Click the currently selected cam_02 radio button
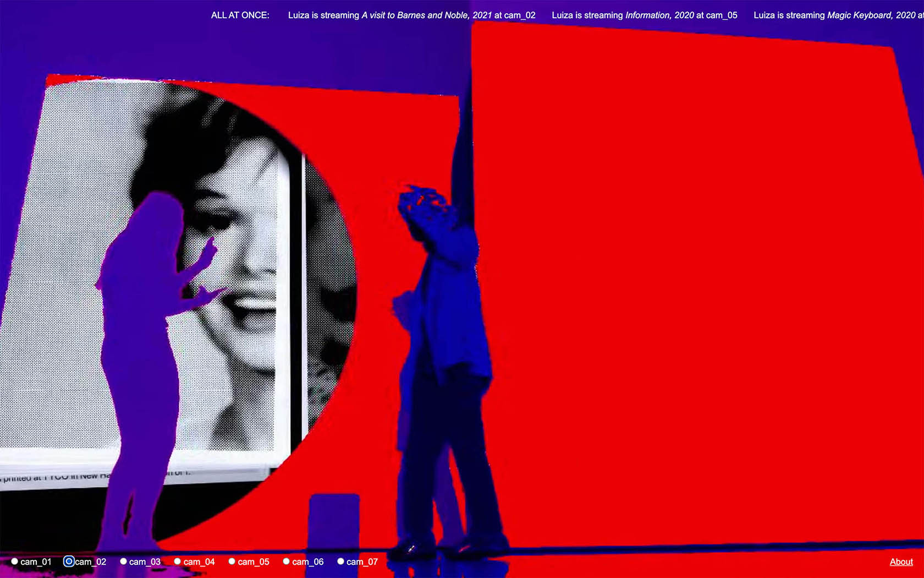This screenshot has width=924, height=578. (69, 561)
